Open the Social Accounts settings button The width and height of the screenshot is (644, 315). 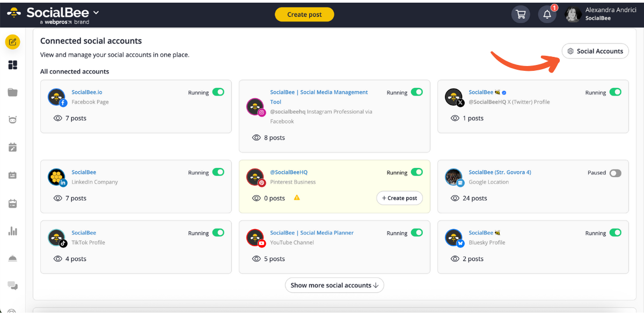tap(595, 51)
